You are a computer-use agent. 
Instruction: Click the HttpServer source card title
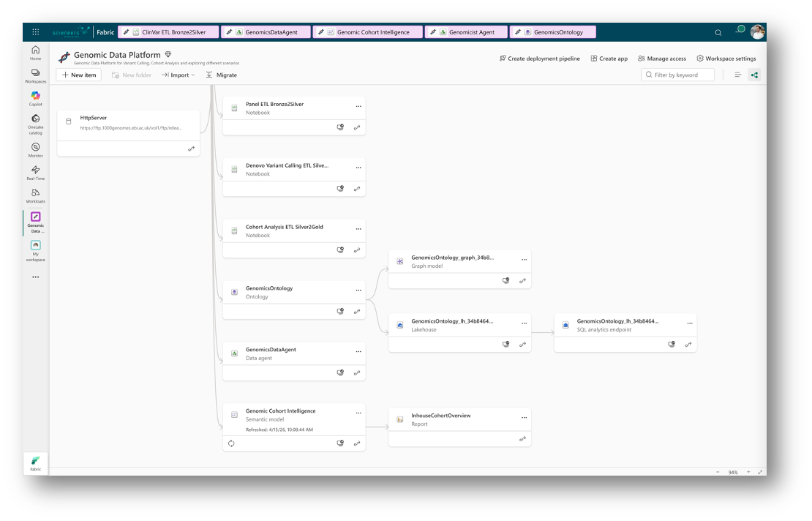point(93,118)
